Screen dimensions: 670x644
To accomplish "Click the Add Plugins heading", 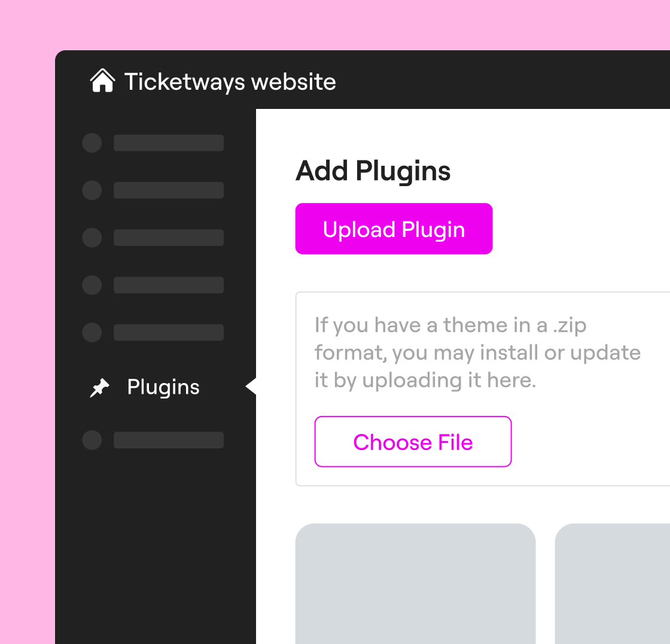I will (373, 171).
